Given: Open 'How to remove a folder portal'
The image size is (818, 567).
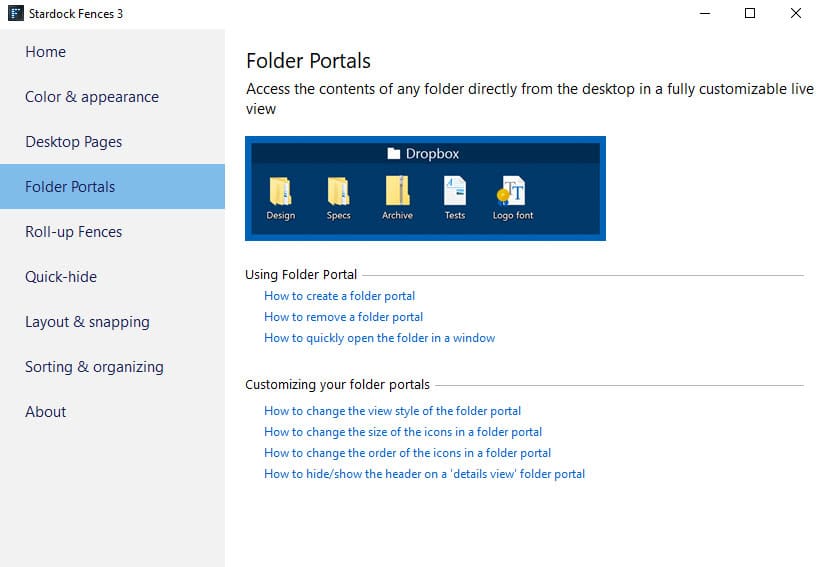Looking at the screenshot, I should (343, 317).
